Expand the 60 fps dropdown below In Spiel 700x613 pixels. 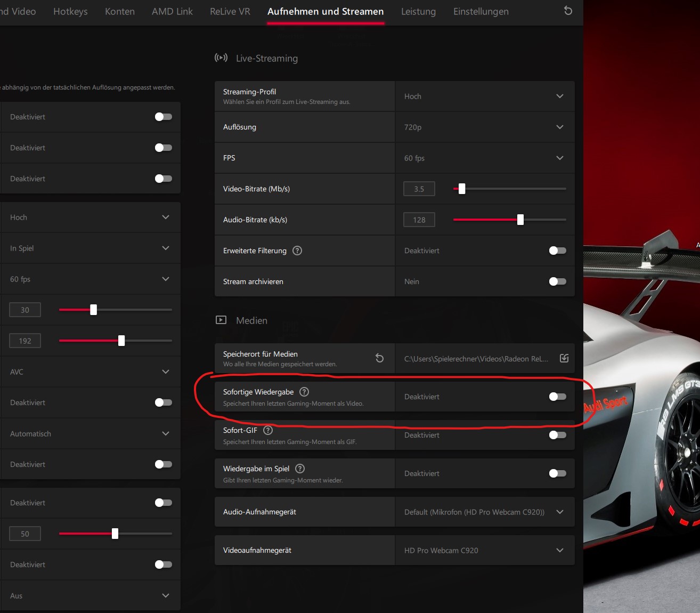coord(90,279)
